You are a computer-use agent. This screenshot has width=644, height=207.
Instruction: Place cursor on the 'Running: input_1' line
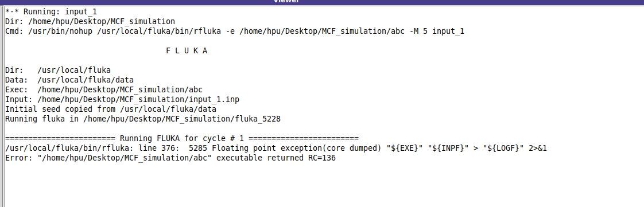coord(51,11)
